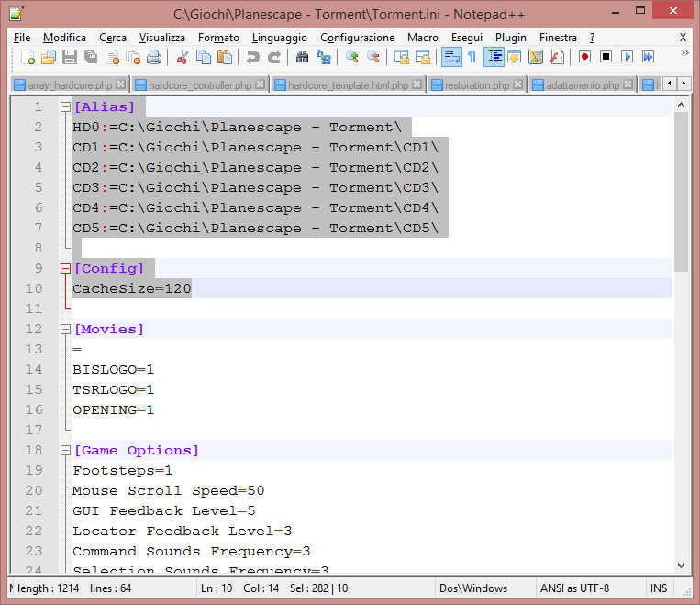Undo the last action via toolbar
The height and width of the screenshot is (605, 700).
point(252,57)
